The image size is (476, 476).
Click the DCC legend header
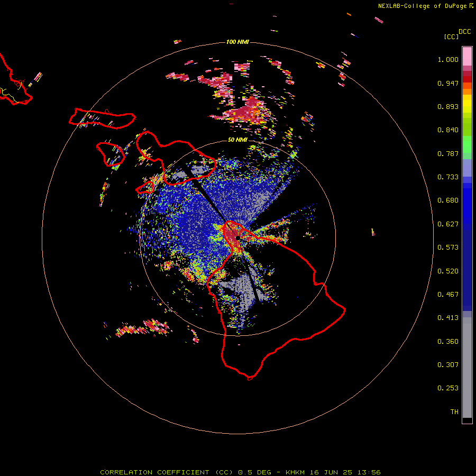[464, 32]
